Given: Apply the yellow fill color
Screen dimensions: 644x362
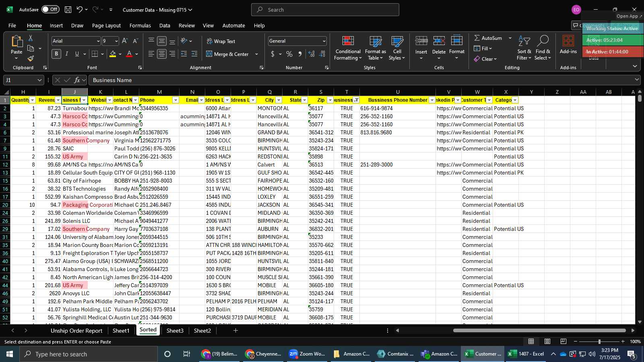Looking at the screenshot, I should pyautogui.click(x=113, y=54).
